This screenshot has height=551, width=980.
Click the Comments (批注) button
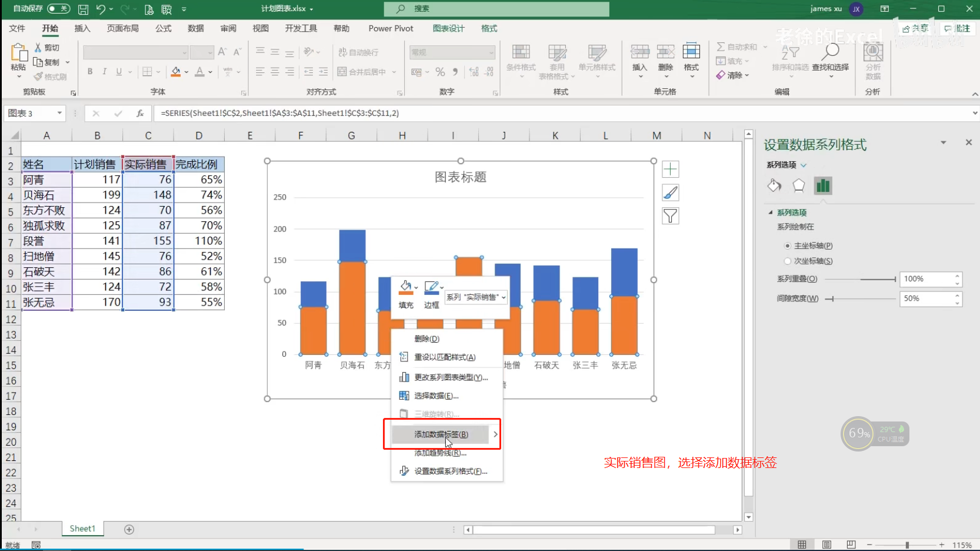(958, 28)
